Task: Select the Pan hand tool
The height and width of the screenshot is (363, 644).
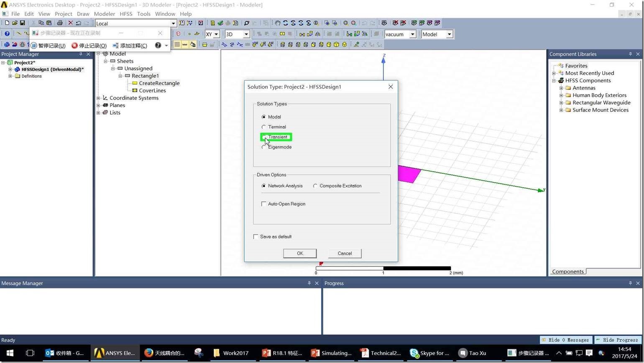Action: click(x=277, y=23)
